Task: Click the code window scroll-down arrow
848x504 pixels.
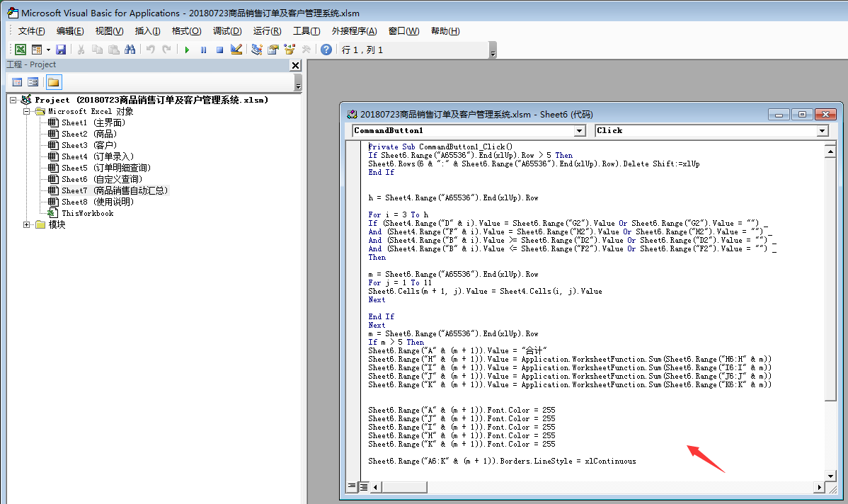Action: click(x=830, y=476)
